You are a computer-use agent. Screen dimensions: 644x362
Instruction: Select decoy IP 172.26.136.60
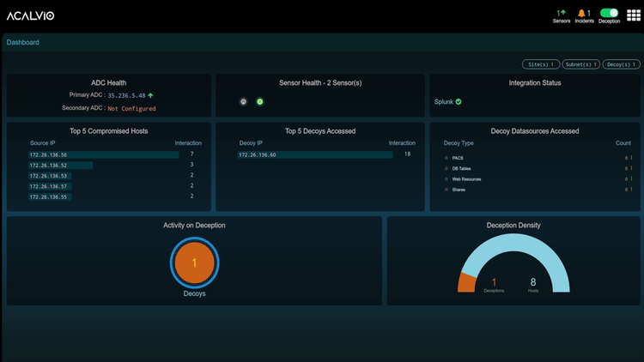pyautogui.click(x=315, y=154)
